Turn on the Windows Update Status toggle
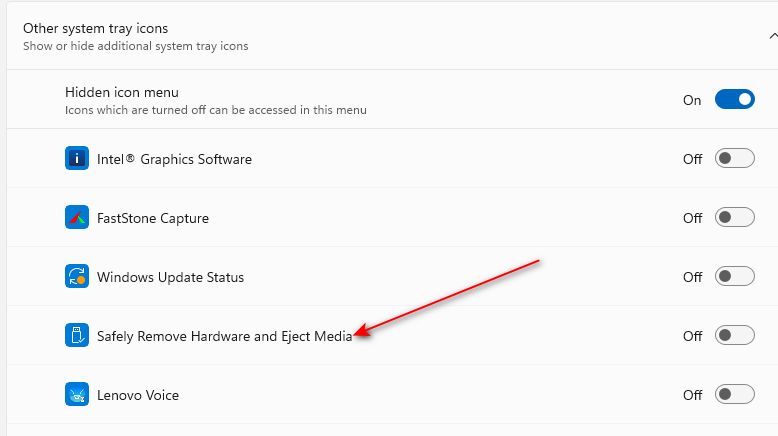The height and width of the screenshot is (436, 778). click(734, 276)
